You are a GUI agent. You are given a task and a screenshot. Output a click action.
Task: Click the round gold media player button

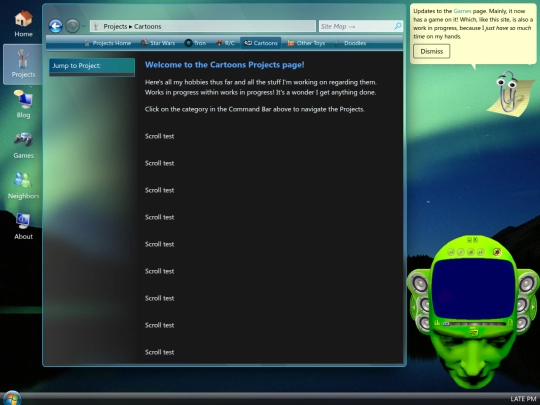tap(497, 252)
